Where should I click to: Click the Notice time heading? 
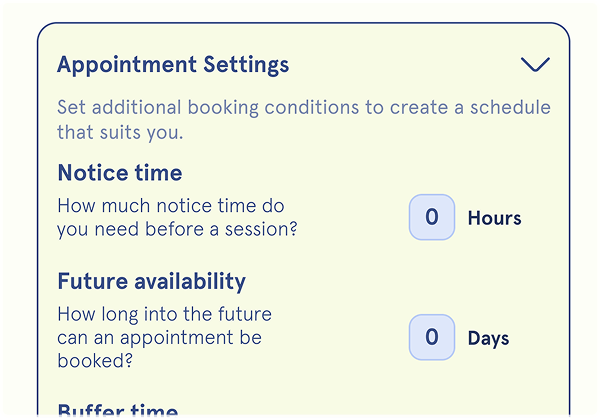[120, 173]
